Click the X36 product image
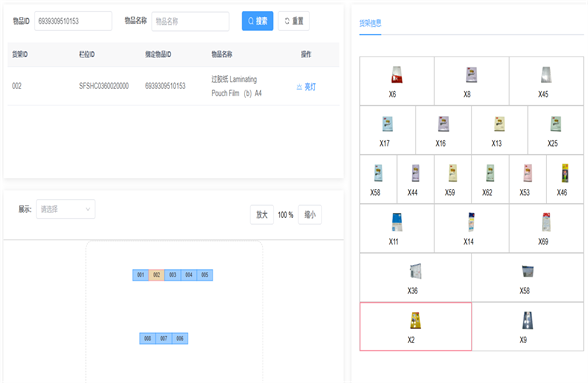 pos(416,271)
